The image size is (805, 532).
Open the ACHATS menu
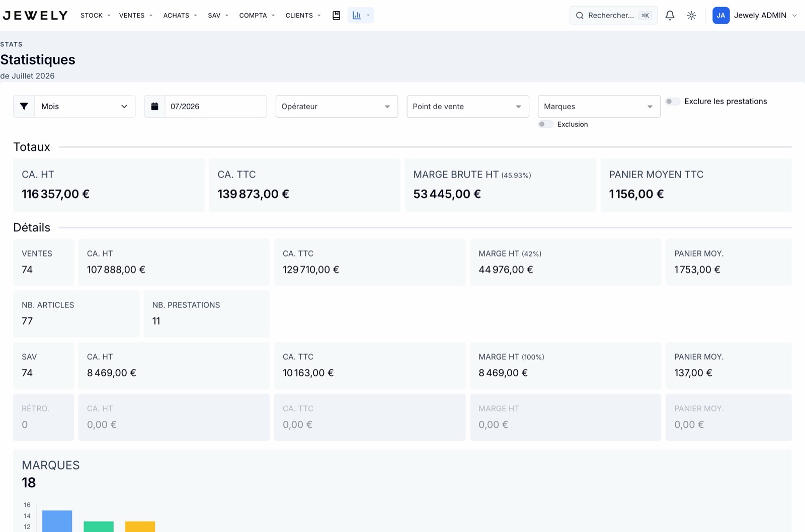click(x=180, y=16)
